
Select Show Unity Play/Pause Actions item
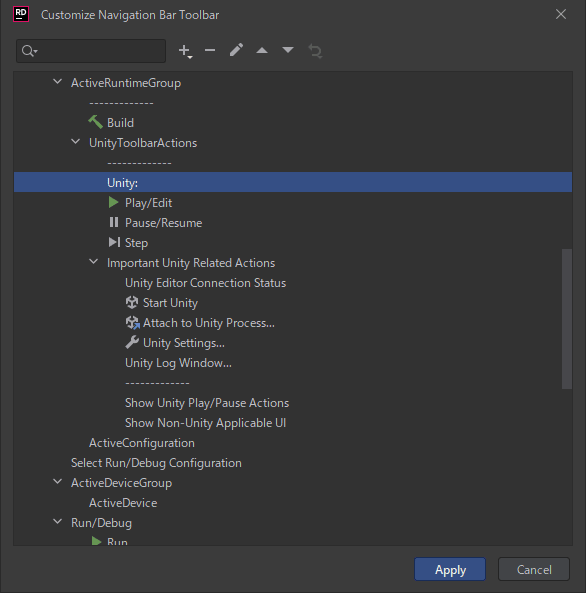(207, 403)
